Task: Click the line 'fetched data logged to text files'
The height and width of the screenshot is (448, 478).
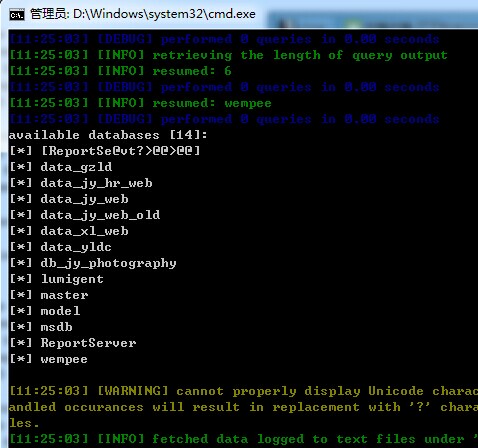Action: coord(243,439)
